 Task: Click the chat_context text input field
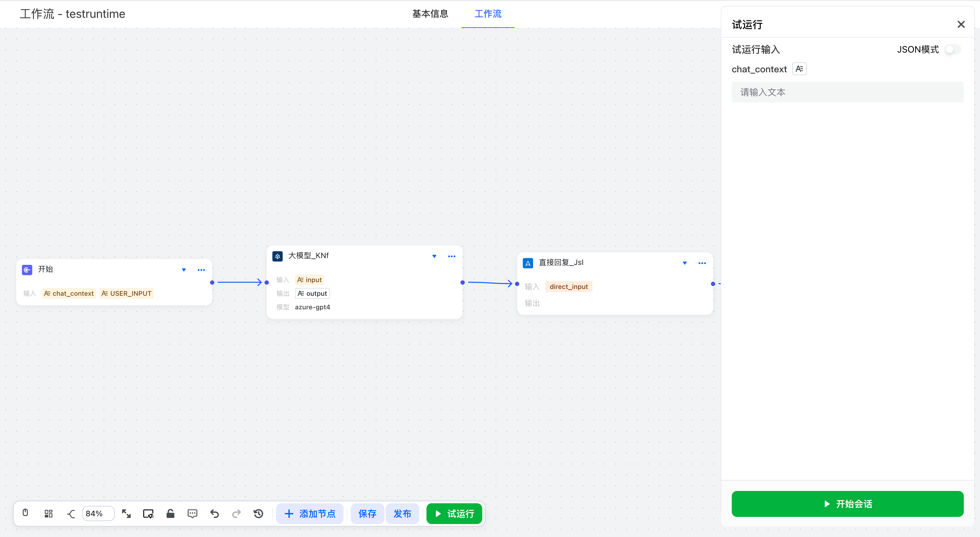(847, 92)
